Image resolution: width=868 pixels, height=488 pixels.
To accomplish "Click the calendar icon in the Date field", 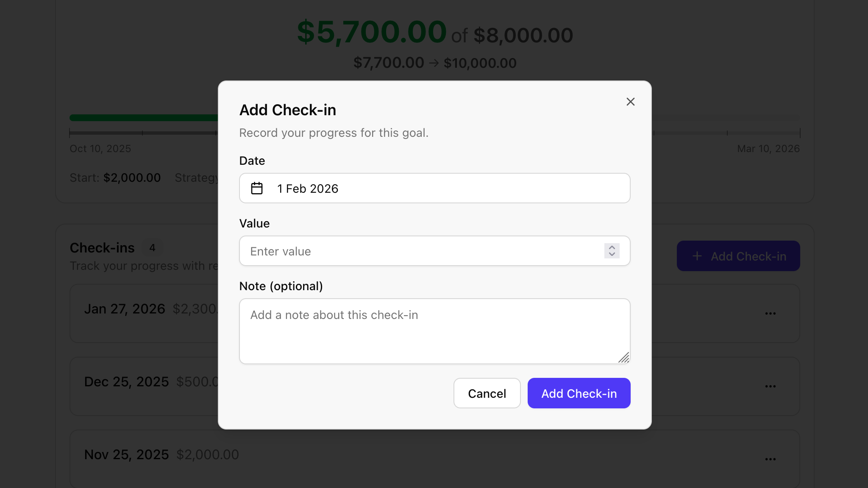I will click(x=257, y=188).
